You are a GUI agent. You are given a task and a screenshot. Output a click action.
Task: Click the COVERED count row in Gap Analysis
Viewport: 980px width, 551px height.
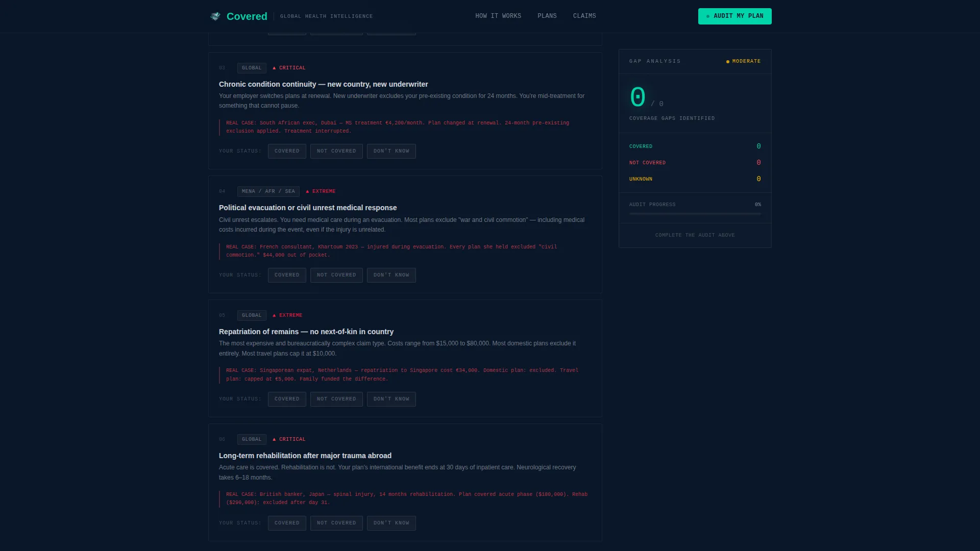pos(695,146)
